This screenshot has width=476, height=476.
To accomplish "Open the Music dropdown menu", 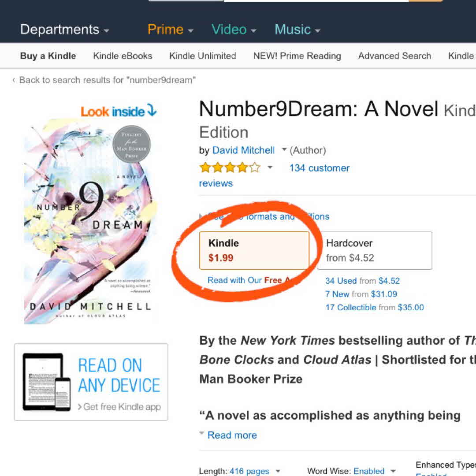I will [297, 30].
